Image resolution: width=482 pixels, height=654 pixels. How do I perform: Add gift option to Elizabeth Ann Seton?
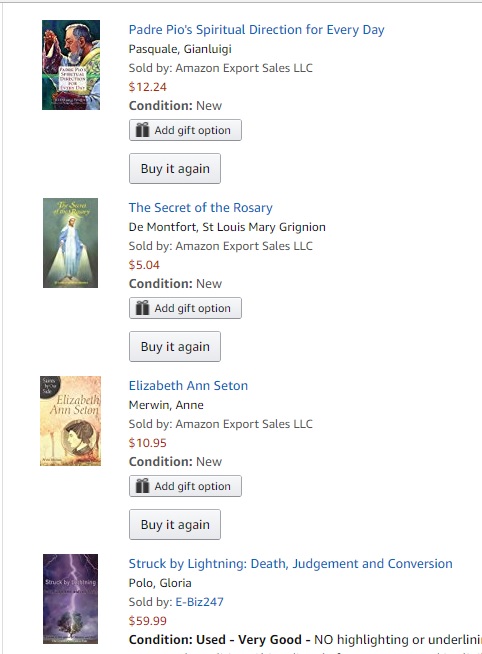click(x=185, y=486)
